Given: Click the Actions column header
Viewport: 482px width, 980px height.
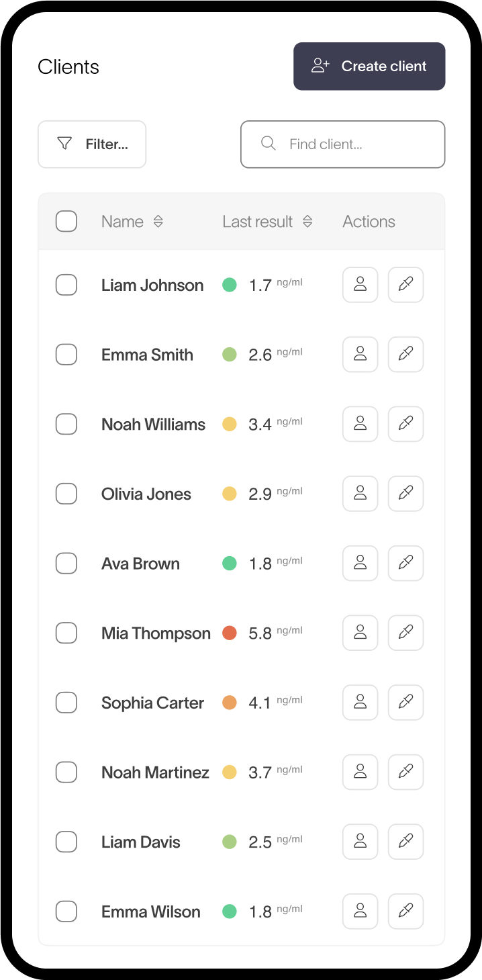Looking at the screenshot, I should (x=369, y=222).
